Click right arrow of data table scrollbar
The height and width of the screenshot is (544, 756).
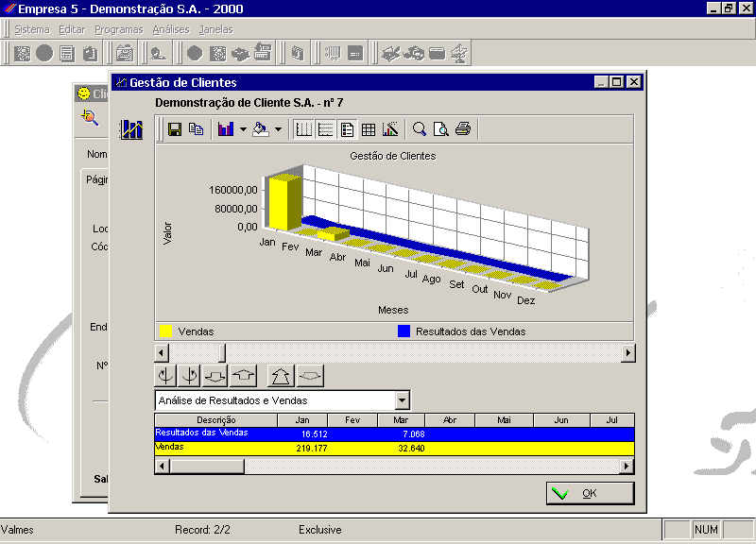pos(627,466)
